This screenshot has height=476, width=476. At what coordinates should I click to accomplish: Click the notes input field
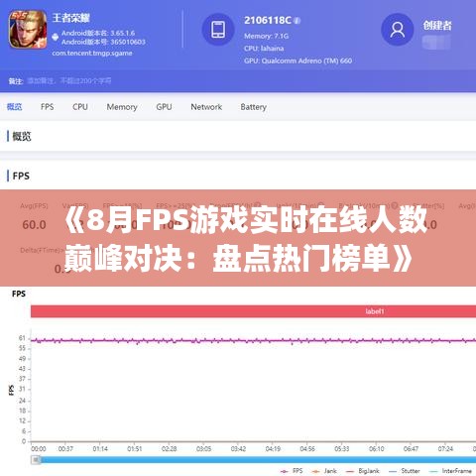[x=69, y=80]
